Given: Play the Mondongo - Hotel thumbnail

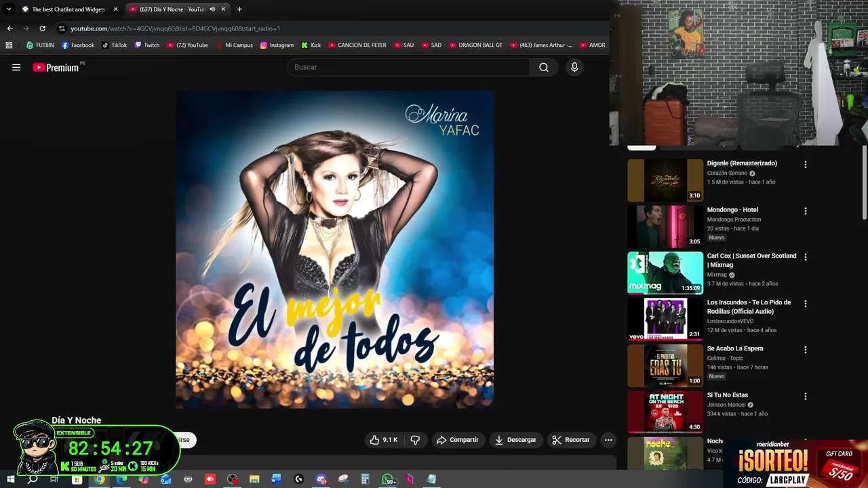Looking at the screenshot, I should [665, 226].
